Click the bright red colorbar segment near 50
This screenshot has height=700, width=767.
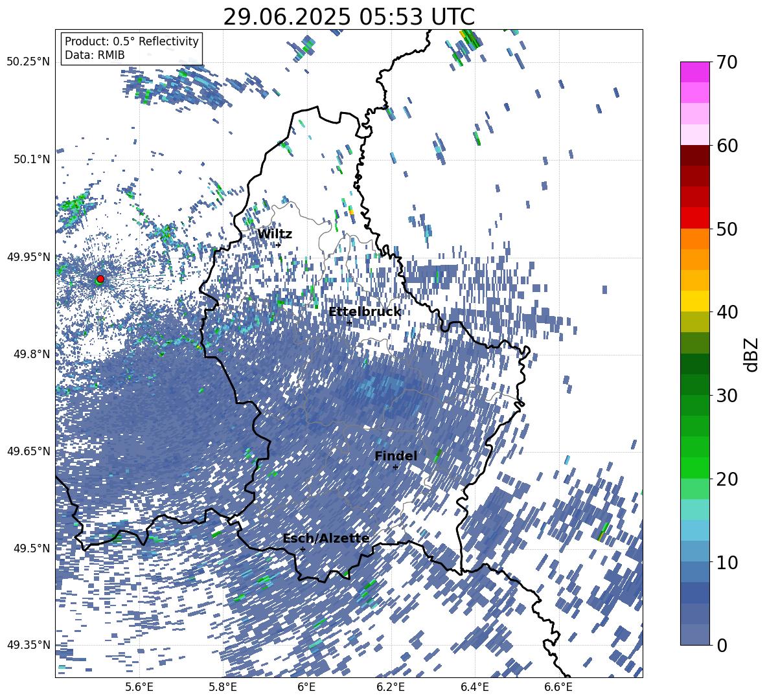(x=694, y=218)
